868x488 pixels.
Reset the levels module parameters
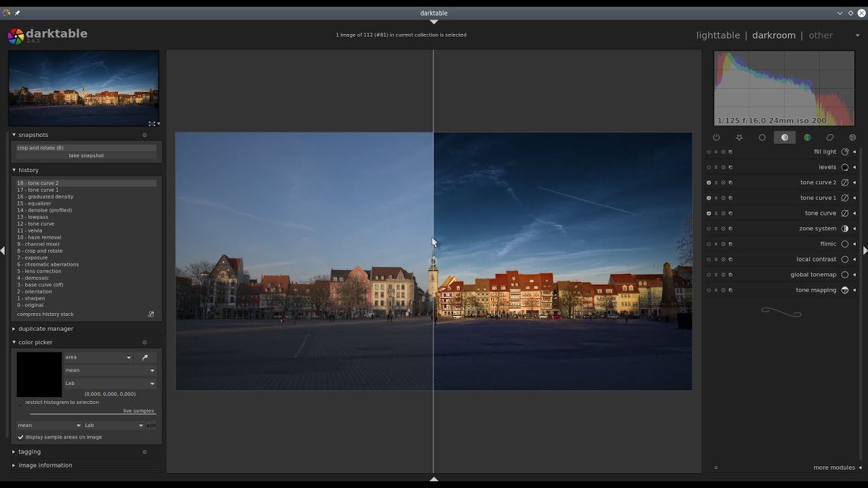pyautogui.click(x=723, y=167)
